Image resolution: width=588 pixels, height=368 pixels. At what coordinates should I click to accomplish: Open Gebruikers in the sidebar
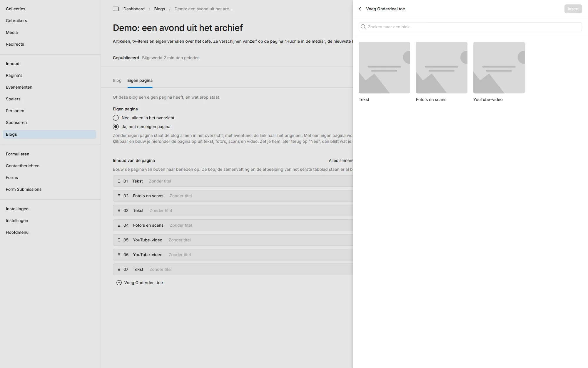16,21
